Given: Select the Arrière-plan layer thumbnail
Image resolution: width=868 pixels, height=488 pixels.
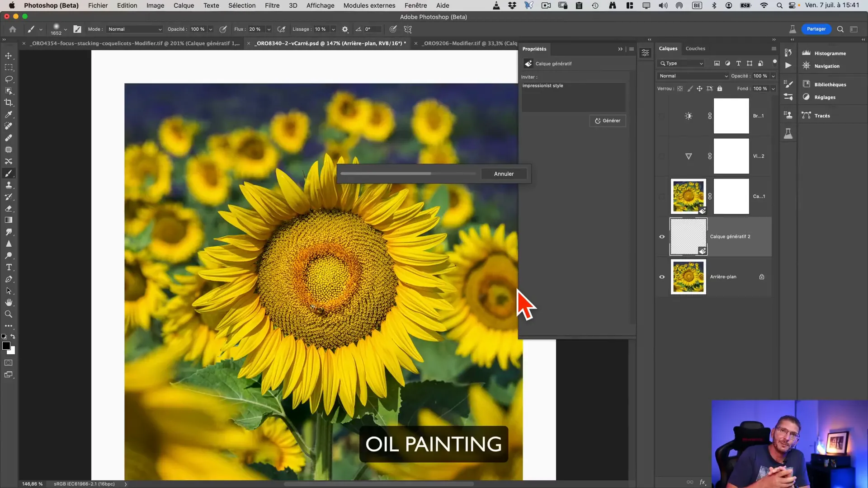Looking at the screenshot, I should [688, 277].
